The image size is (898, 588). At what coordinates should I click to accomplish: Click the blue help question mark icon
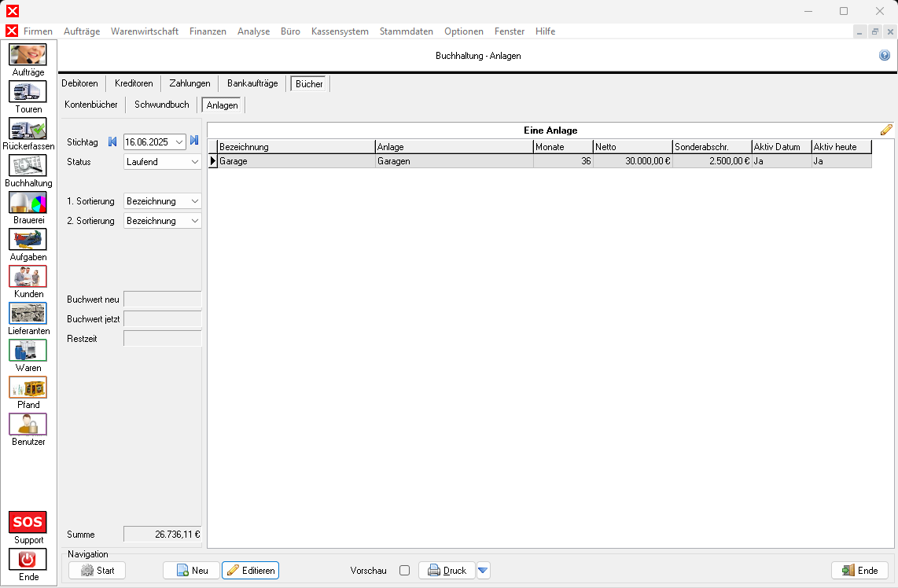click(885, 56)
